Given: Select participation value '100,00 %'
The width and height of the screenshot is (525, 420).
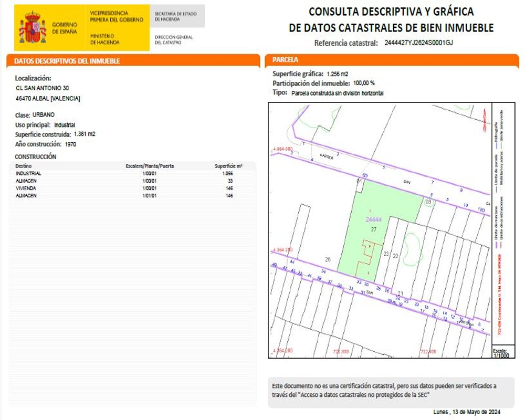Looking at the screenshot, I should click(364, 83).
